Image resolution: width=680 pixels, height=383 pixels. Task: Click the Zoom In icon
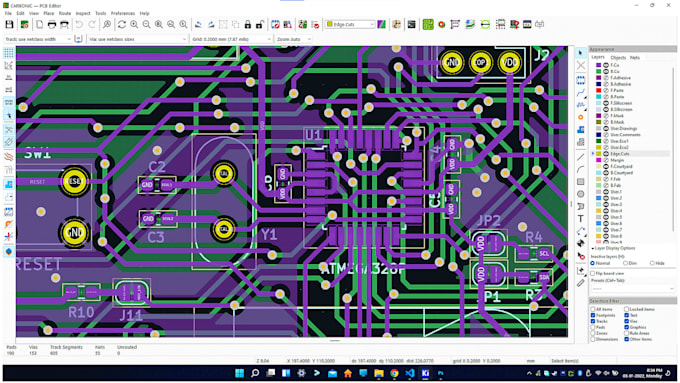pos(134,25)
